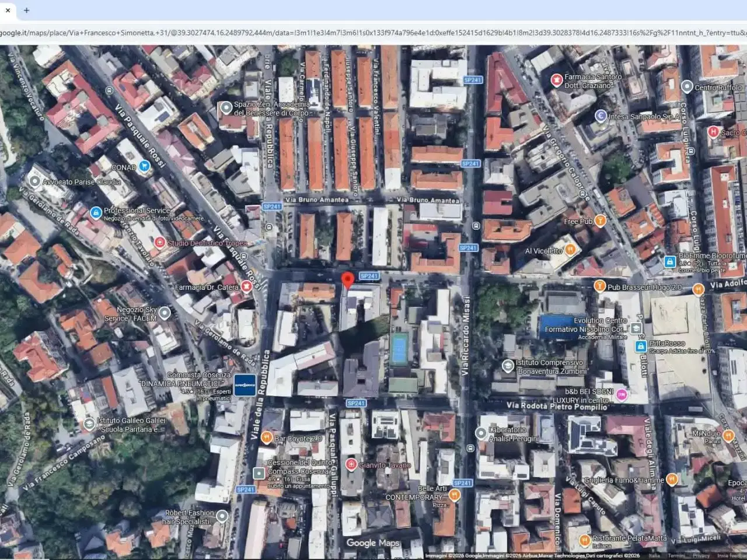
Task: Open the Intesa Sanpaolo bank marker
Action: (x=601, y=116)
